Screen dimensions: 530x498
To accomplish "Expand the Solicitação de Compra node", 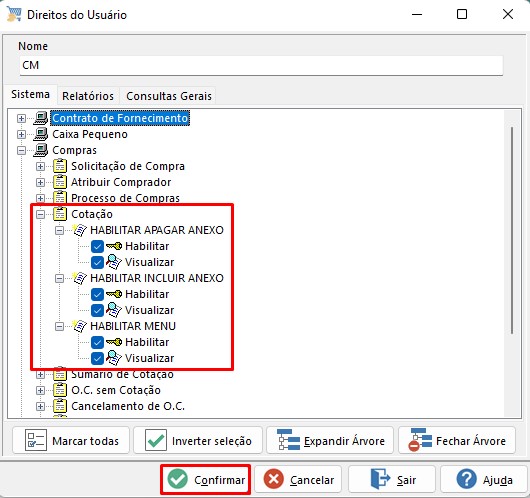I will (40, 166).
